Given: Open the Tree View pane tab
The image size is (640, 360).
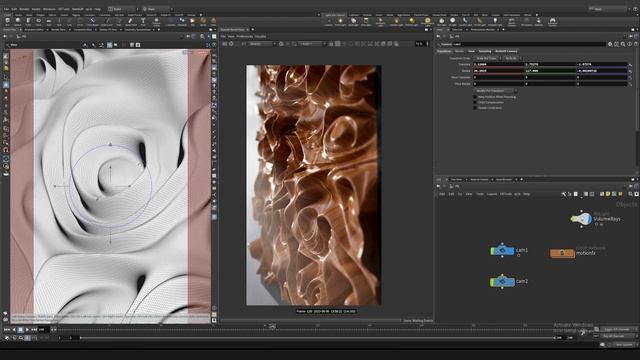Looking at the screenshot, I should pyautogui.click(x=456, y=179).
